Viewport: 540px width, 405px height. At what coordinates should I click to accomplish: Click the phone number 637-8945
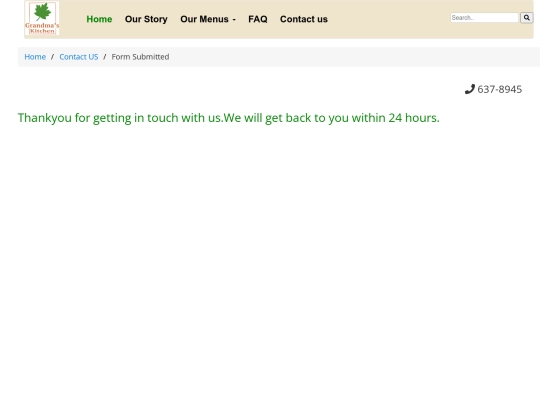pos(500,89)
